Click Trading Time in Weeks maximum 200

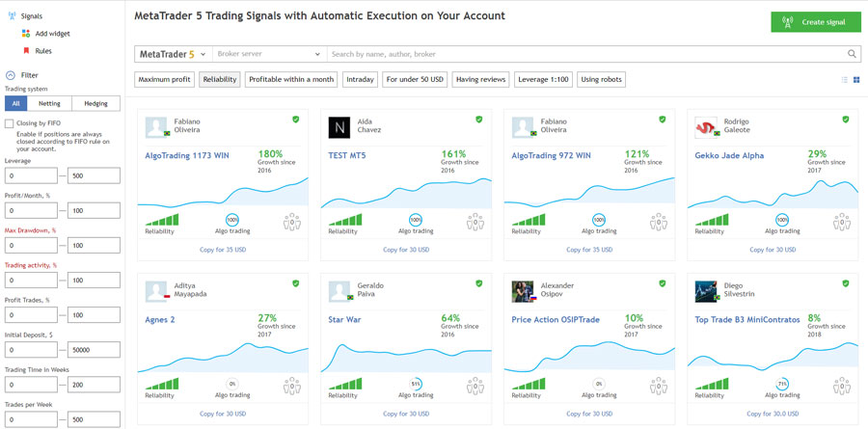coord(94,384)
